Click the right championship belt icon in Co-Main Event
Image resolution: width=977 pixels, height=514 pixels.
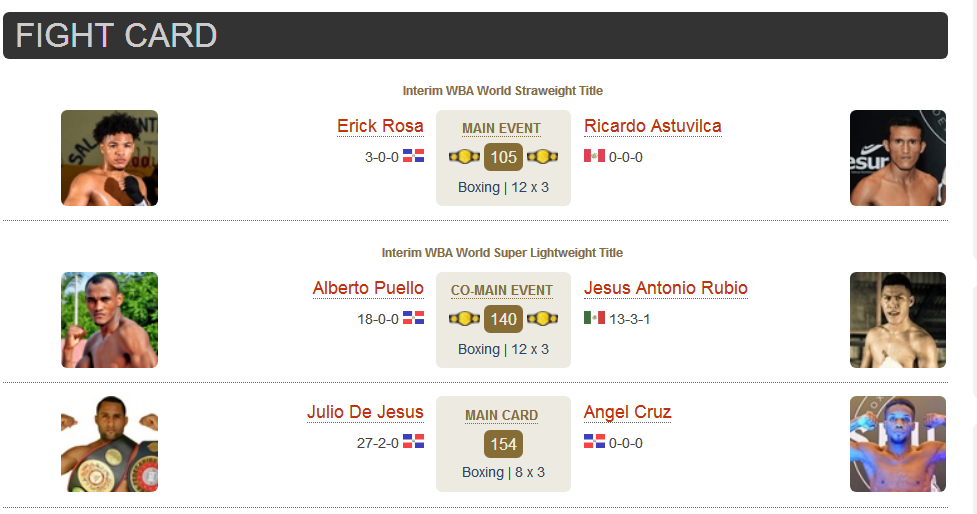pyautogui.click(x=542, y=318)
